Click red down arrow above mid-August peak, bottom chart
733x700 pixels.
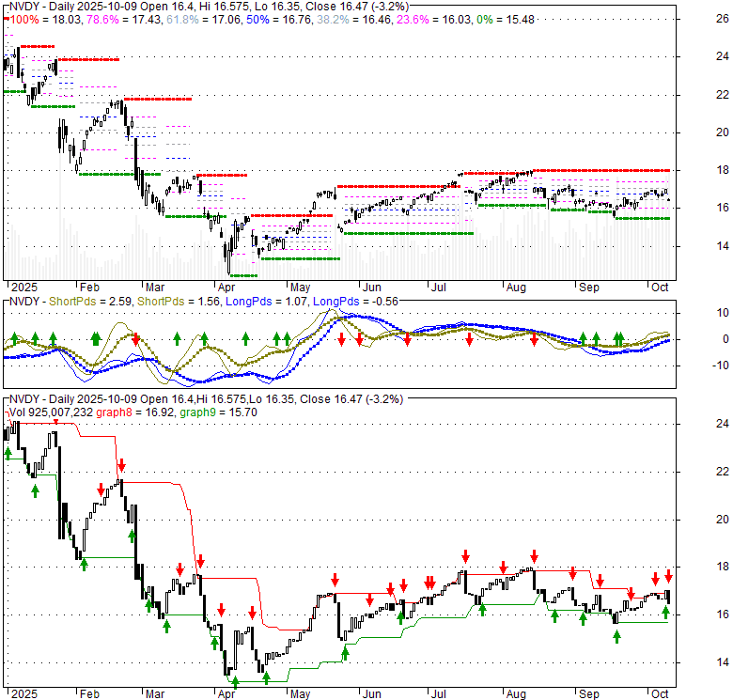pos(535,556)
